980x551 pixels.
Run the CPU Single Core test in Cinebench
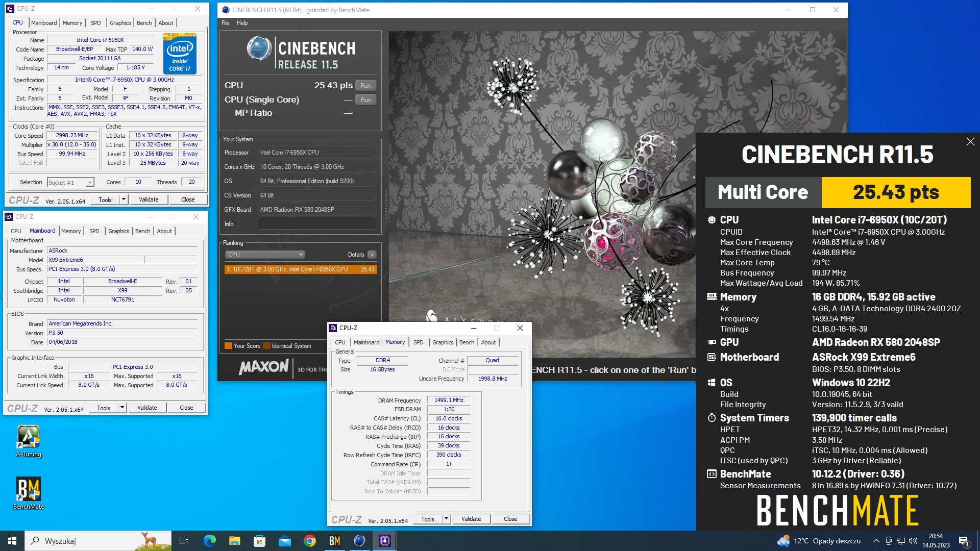[x=366, y=100]
